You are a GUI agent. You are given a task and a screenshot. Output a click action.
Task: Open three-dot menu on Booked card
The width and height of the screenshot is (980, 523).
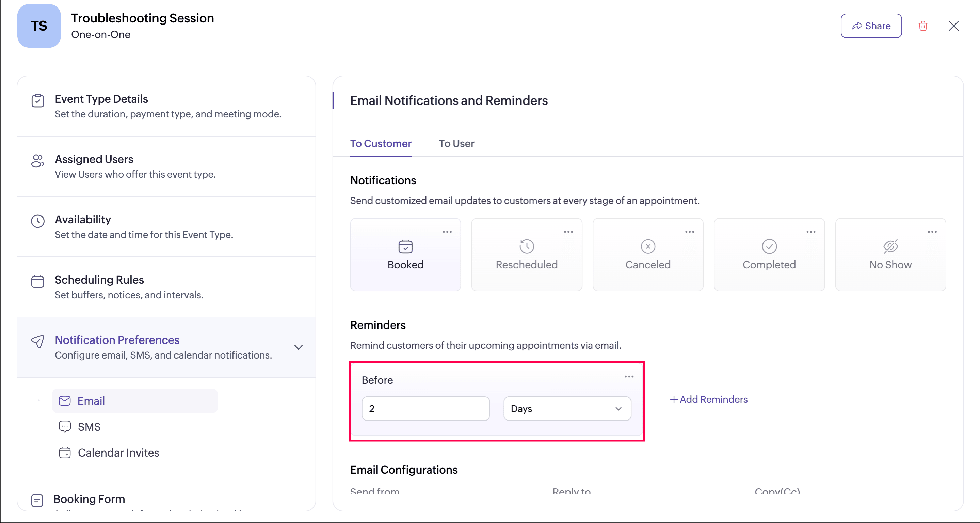[x=447, y=232]
